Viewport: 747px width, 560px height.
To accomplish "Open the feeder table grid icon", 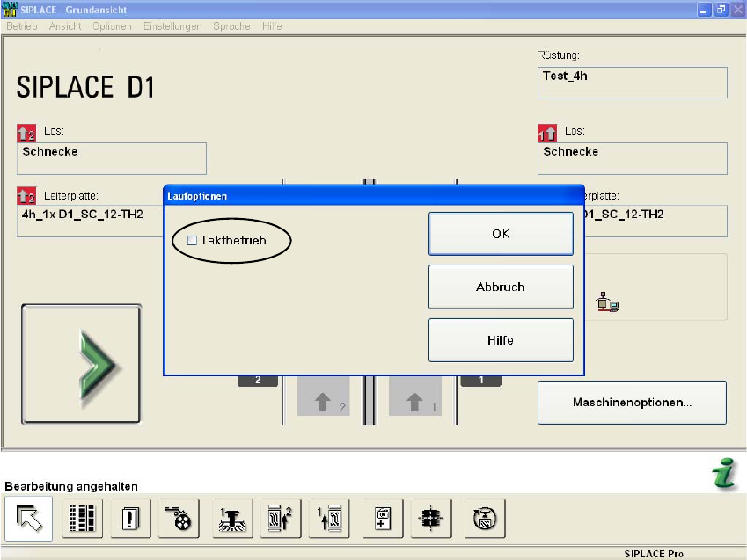I will tap(82, 519).
